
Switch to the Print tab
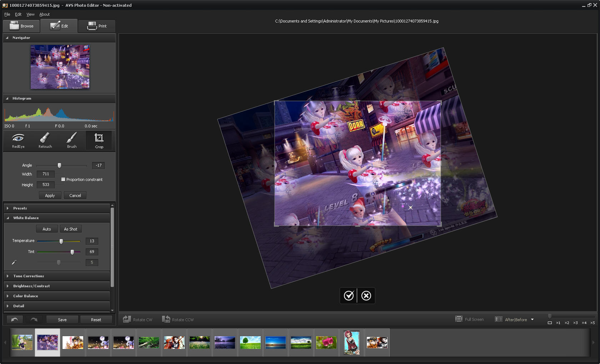coord(97,26)
